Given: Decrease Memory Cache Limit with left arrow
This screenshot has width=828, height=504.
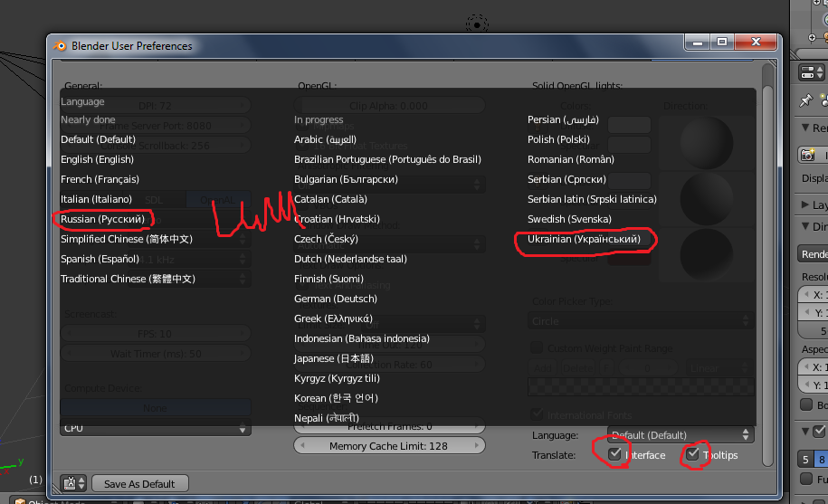Looking at the screenshot, I should 302,446.
